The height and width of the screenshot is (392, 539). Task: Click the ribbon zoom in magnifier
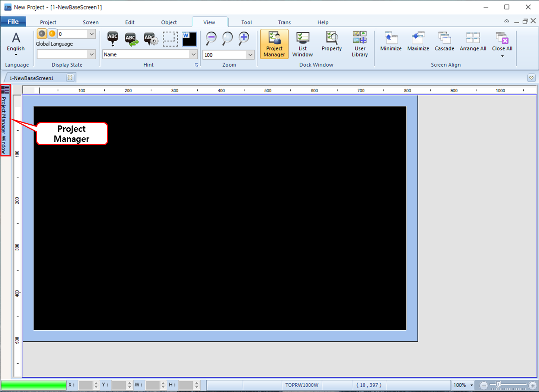tap(244, 38)
